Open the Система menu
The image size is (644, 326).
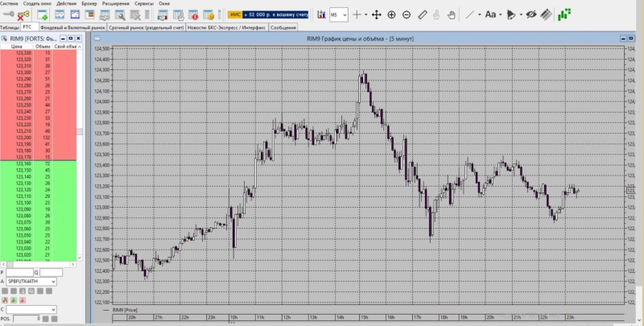point(9,3)
